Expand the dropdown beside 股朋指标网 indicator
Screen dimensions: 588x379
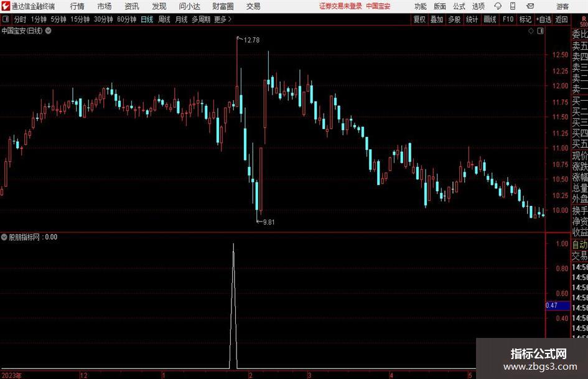coord(4,236)
